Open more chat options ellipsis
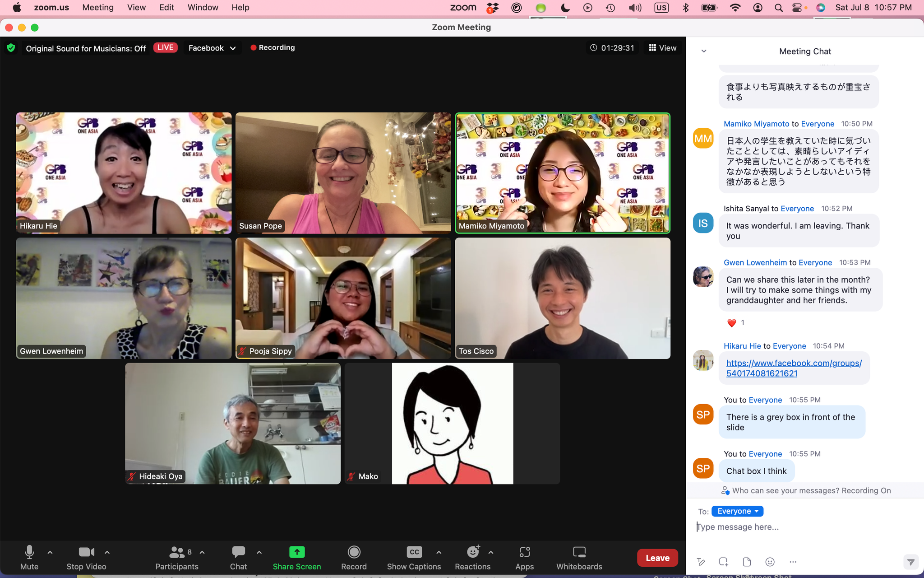 [x=793, y=562]
